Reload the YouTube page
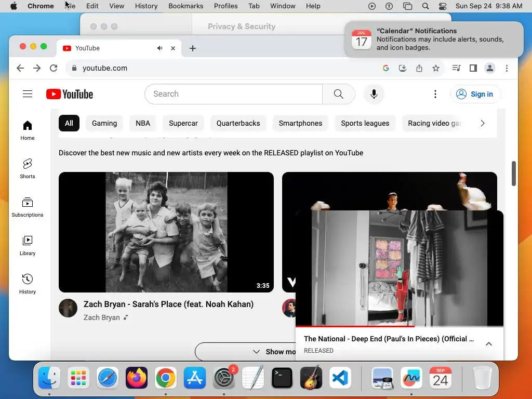532x399 pixels. click(x=54, y=68)
